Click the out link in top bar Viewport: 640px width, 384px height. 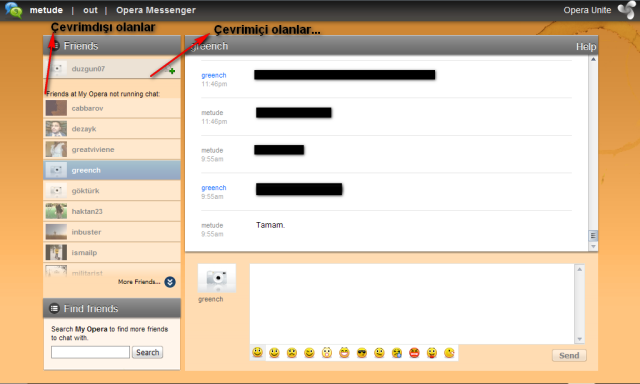[x=90, y=10]
